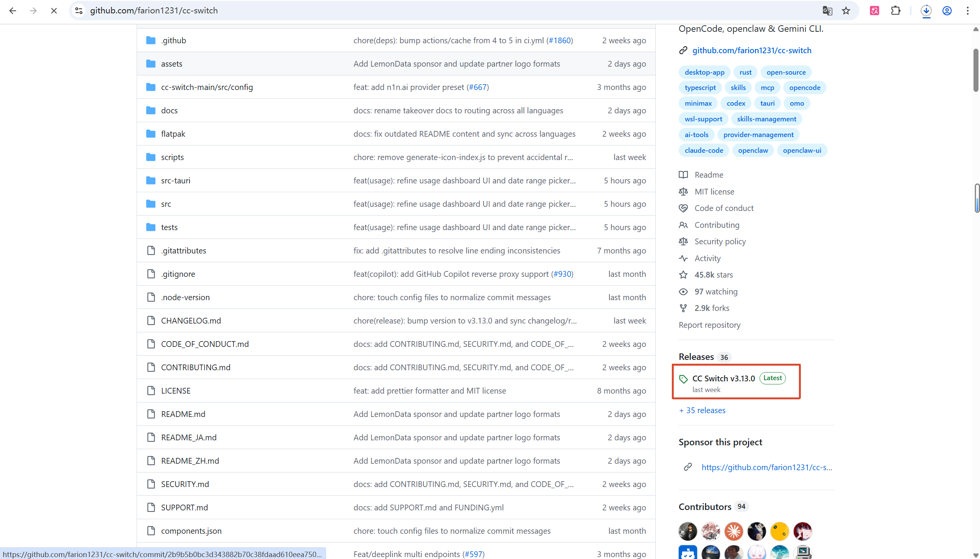980x559 pixels.
Task: Open the README_ZH.md file
Action: tap(190, 461)
